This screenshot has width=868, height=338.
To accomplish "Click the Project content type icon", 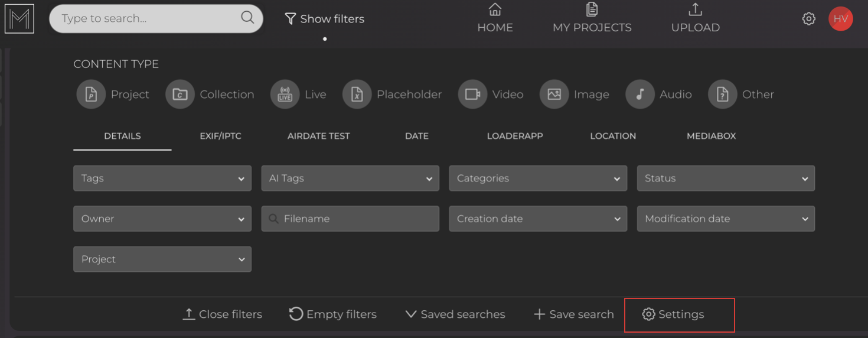I will (91, 95).
